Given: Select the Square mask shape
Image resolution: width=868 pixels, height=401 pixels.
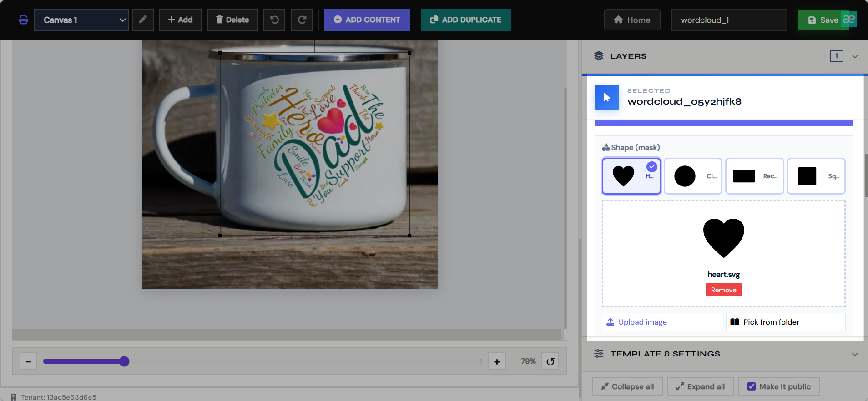Looking at the screenshot, I should tap(816, 176).
